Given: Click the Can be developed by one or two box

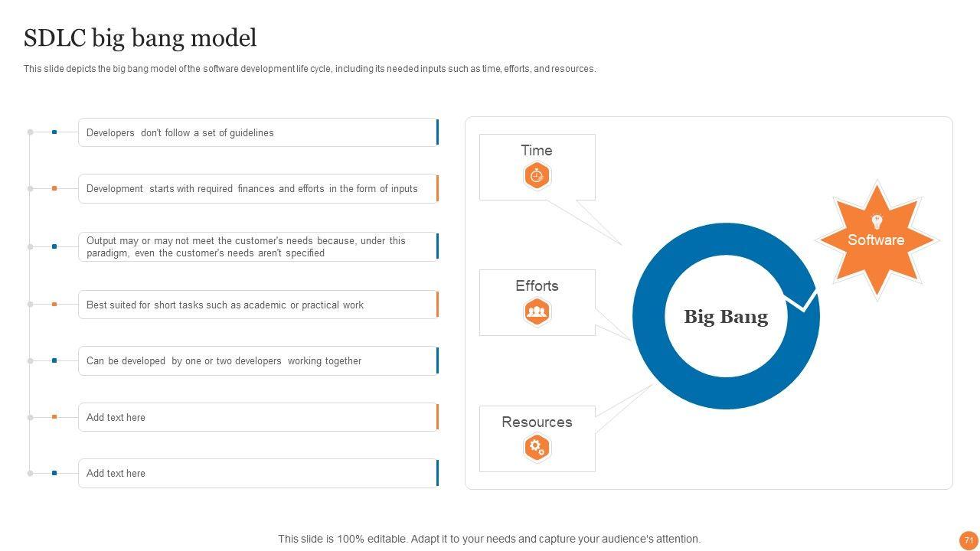Looking at the screenshot, I should click(257, 360).
